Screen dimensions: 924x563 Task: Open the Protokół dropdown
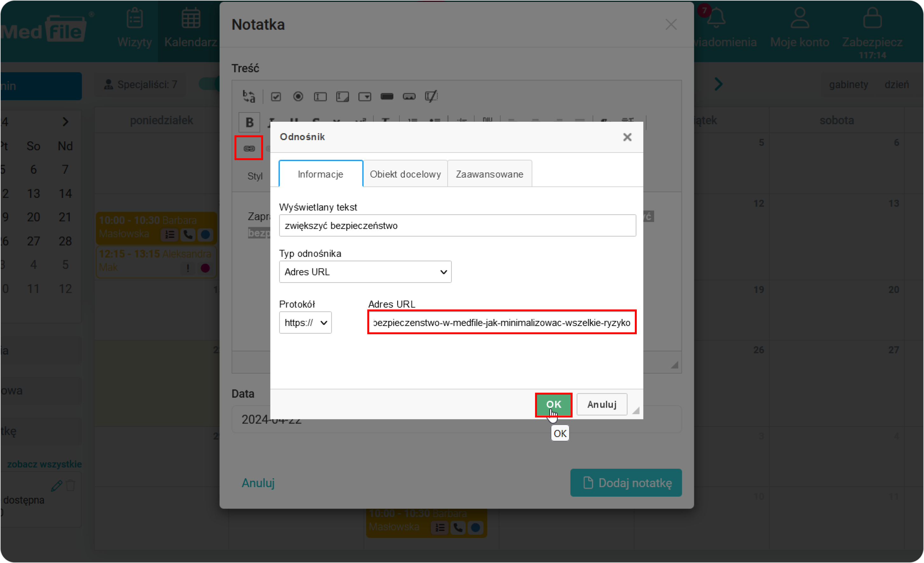(305, 322)
